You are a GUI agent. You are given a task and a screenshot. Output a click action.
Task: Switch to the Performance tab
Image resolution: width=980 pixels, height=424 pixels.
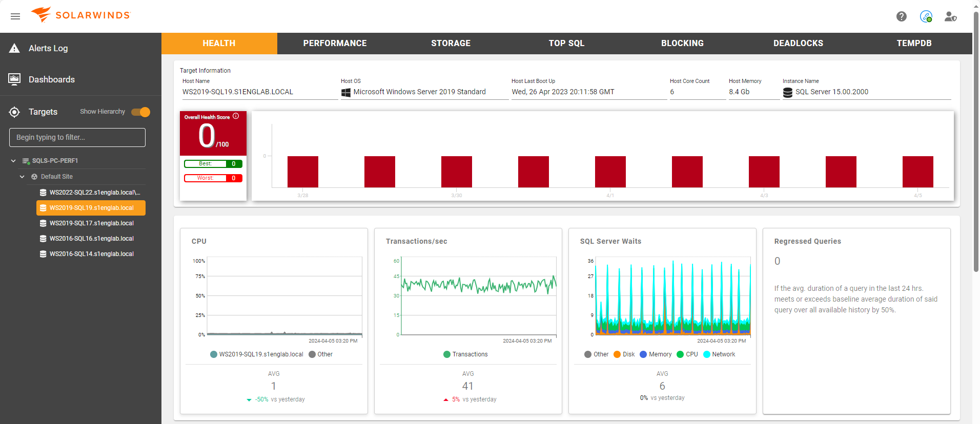[335, 44]
